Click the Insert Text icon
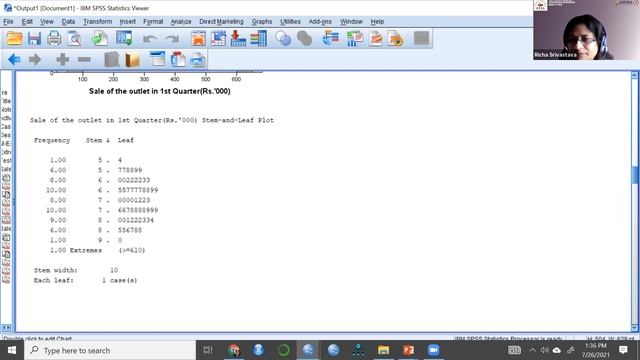Image resolution: width=640 pixels, height=360 pixels. (x=198, y=60)
